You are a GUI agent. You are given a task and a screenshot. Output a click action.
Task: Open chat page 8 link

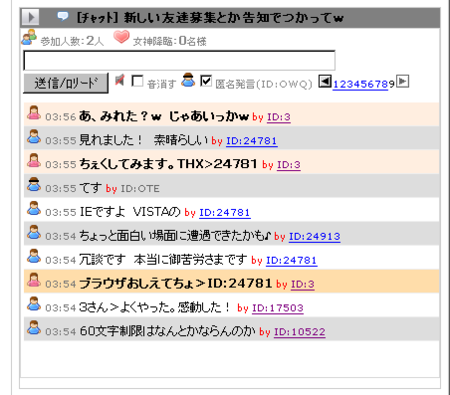point(385,84)
